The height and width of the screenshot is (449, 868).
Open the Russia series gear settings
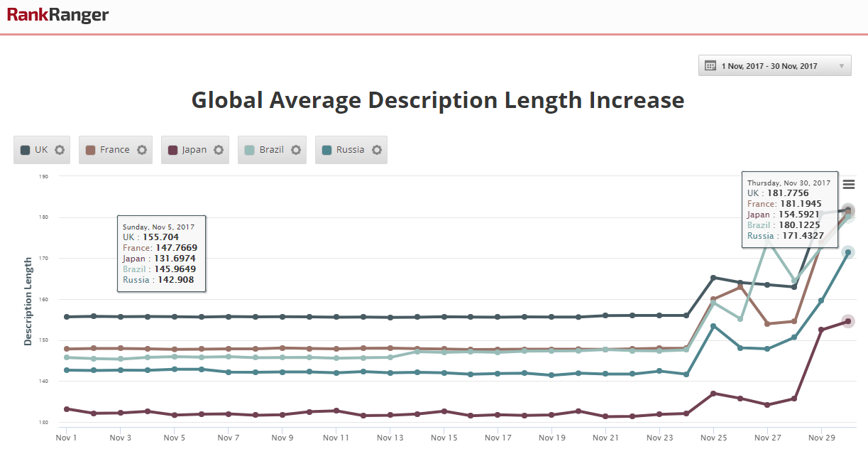(377, 150)
